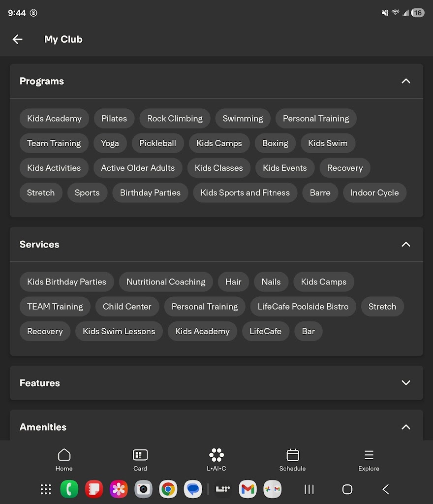Choose the Nutritional Coaching service
This screenshot has height=504, width=433.
(x=166, y=282)
